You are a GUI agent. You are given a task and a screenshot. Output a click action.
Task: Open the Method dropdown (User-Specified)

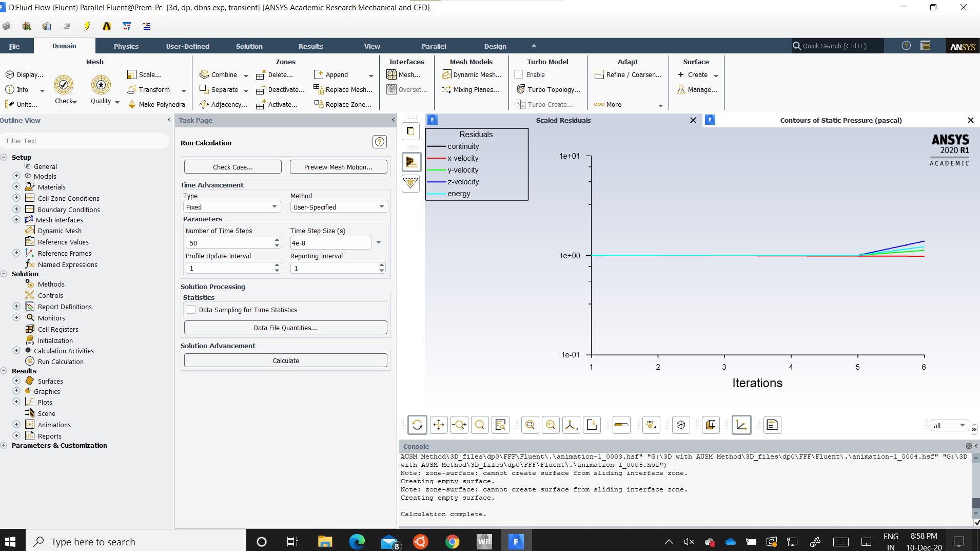[339, 207]
